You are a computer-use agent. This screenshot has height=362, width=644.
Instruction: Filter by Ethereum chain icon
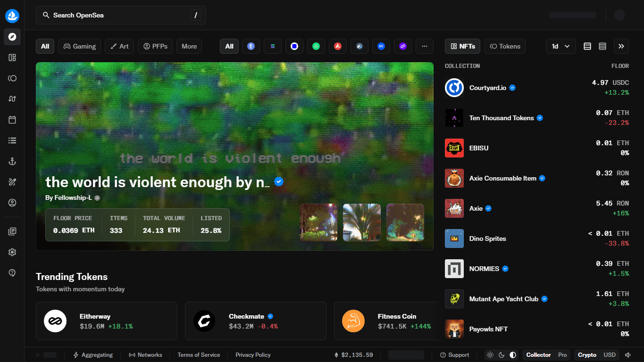pyautogui.click(x=251, y=46)
